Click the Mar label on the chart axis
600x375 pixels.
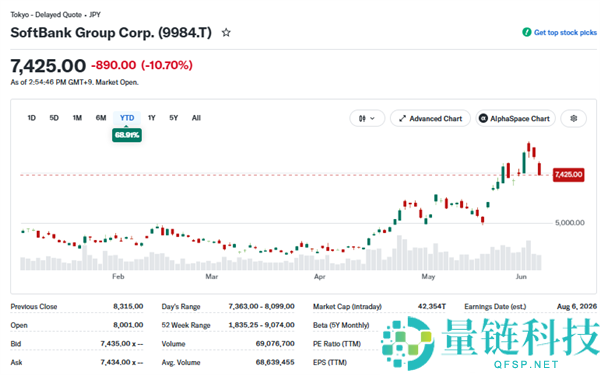point(212,276)
